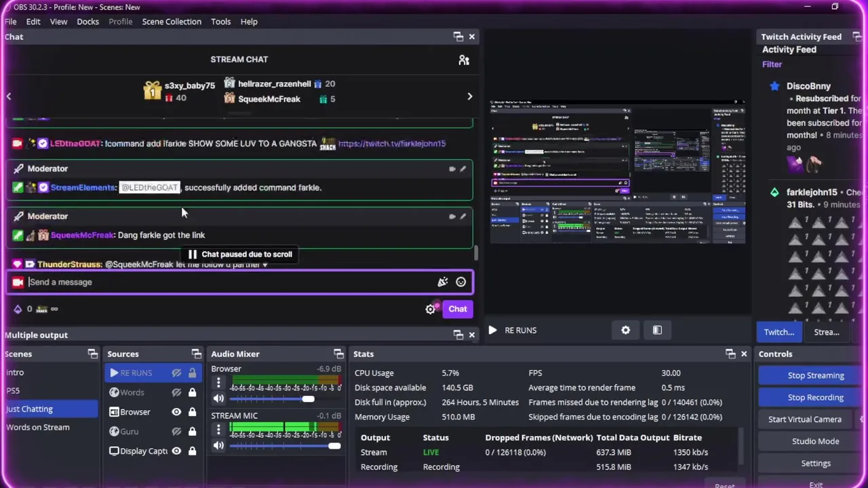The image size is (868, 488).
Task: Click pencil icon on StreamElements moderator message
Action: pyautogui.click(x=463, y=169)
